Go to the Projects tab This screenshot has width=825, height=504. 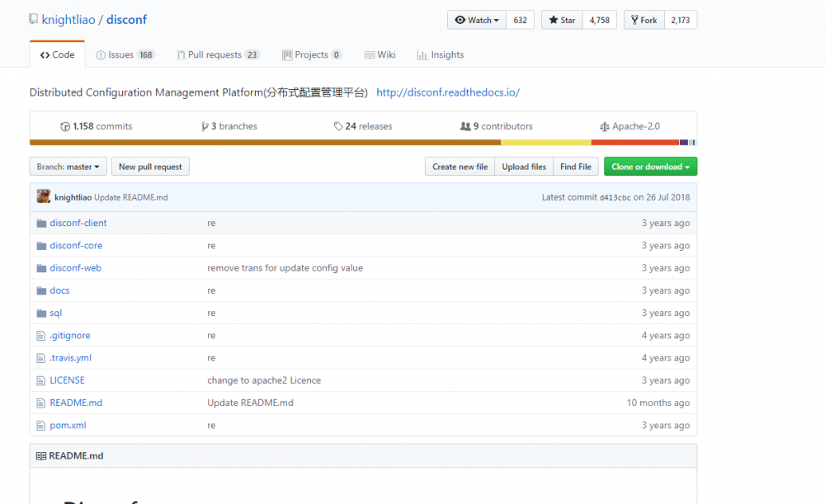point(312,54)
